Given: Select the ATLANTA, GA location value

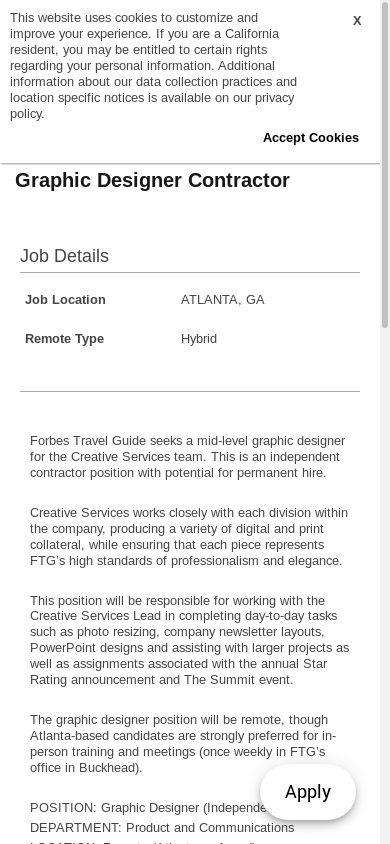Looking at the screenshot, I should point(223,300).
